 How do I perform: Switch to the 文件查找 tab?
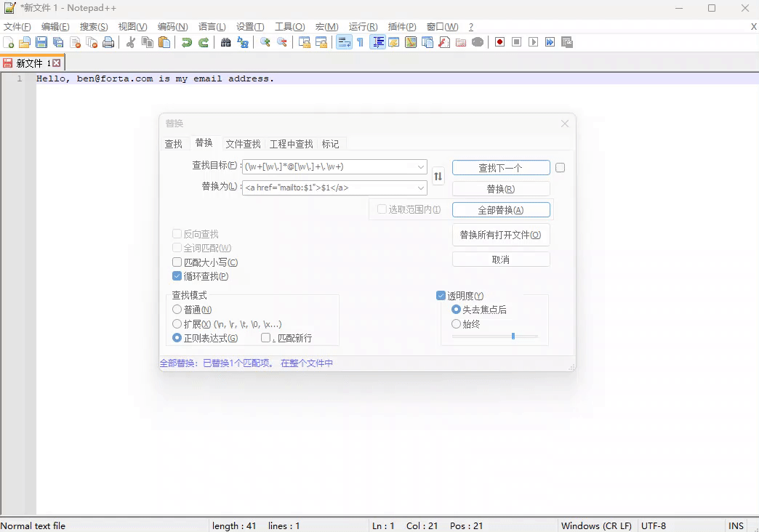coord(243,144)
